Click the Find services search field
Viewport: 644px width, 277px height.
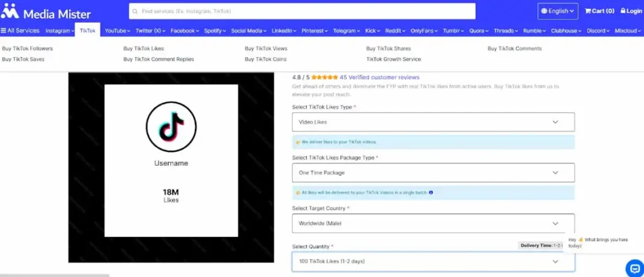(302, 11)
